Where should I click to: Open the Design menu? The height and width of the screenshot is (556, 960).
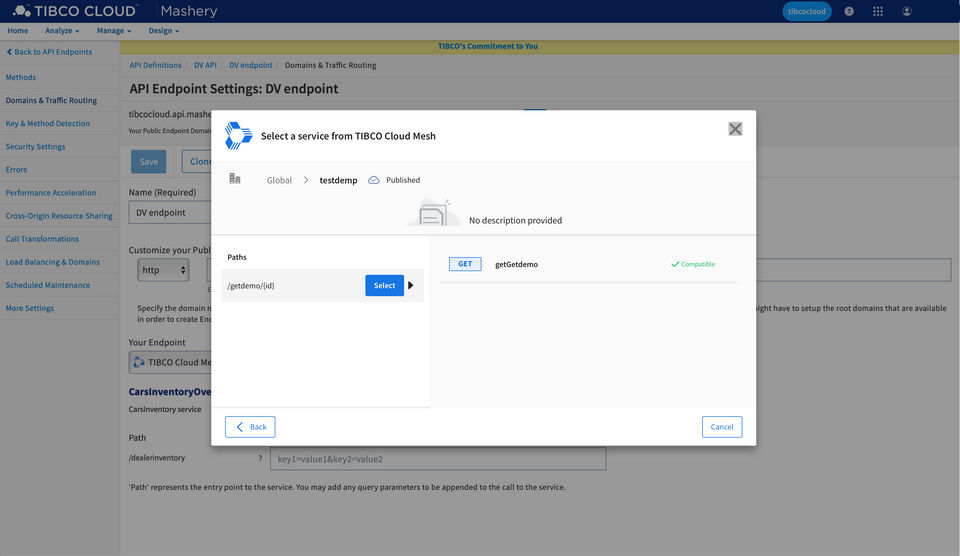163,31
